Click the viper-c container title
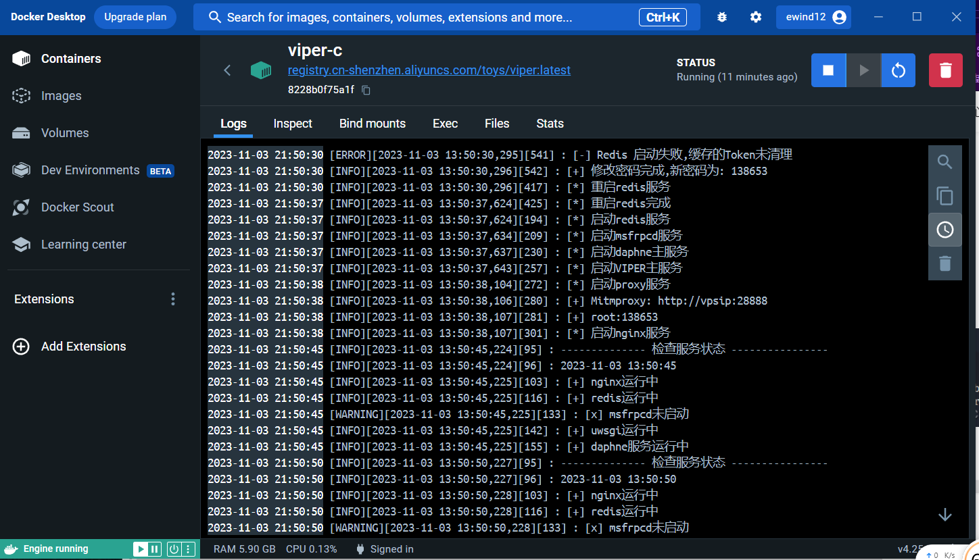 tap(315, 50)
